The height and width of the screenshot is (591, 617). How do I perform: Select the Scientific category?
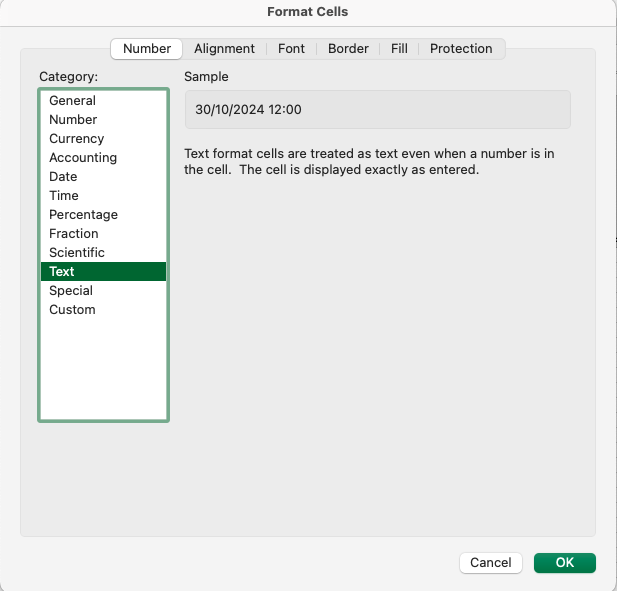(x=77, y=253)
